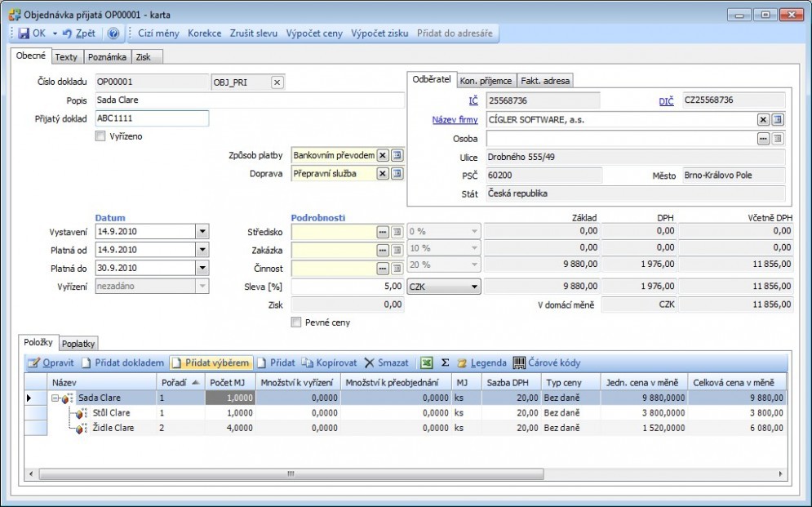
Task: Open the Fakt. adresa tab
Action: [x=545, y=81]
